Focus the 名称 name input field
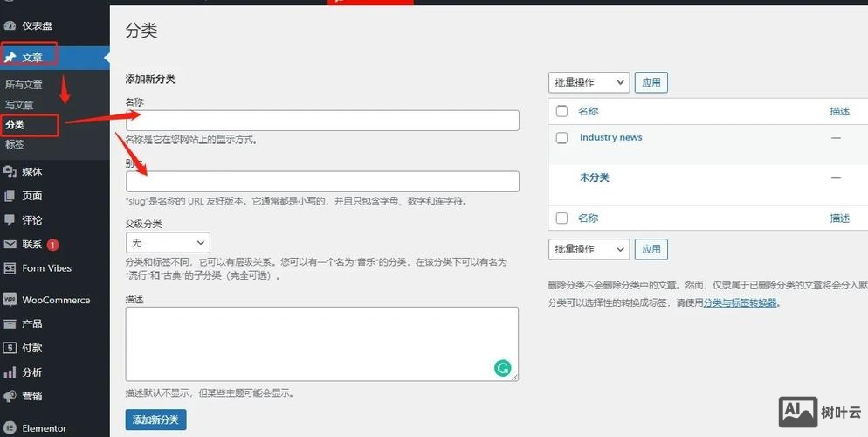This screenshot has width=868, height=437. 322,121
